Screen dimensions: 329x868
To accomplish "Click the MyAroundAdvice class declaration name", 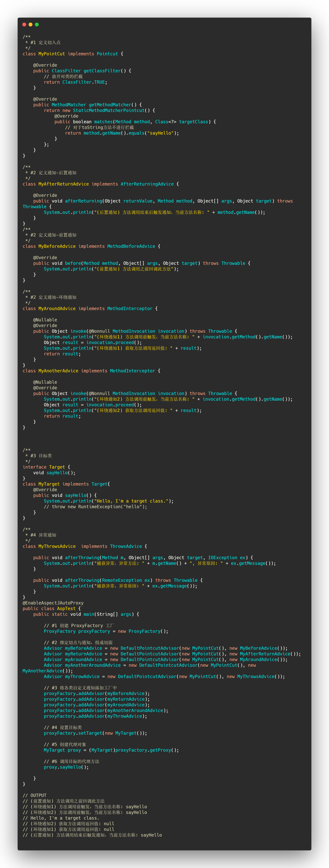I will click(x=57, y=309).
